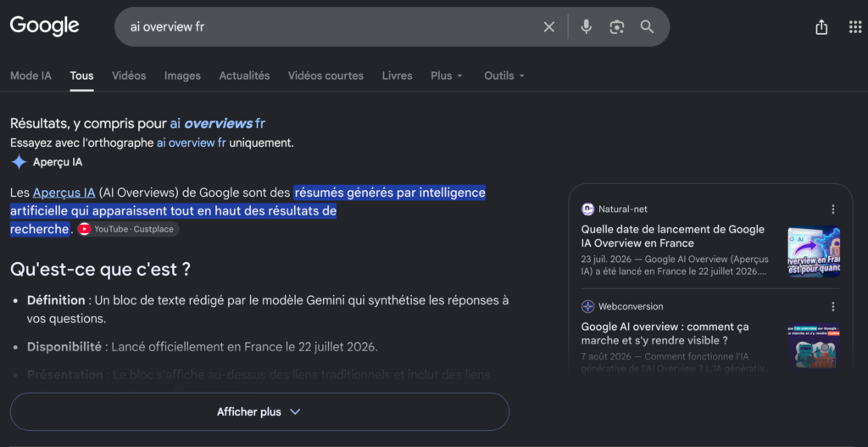
Task: Open 'Quelle date de lancement de Google' result
Action: (x=672, y=236)
